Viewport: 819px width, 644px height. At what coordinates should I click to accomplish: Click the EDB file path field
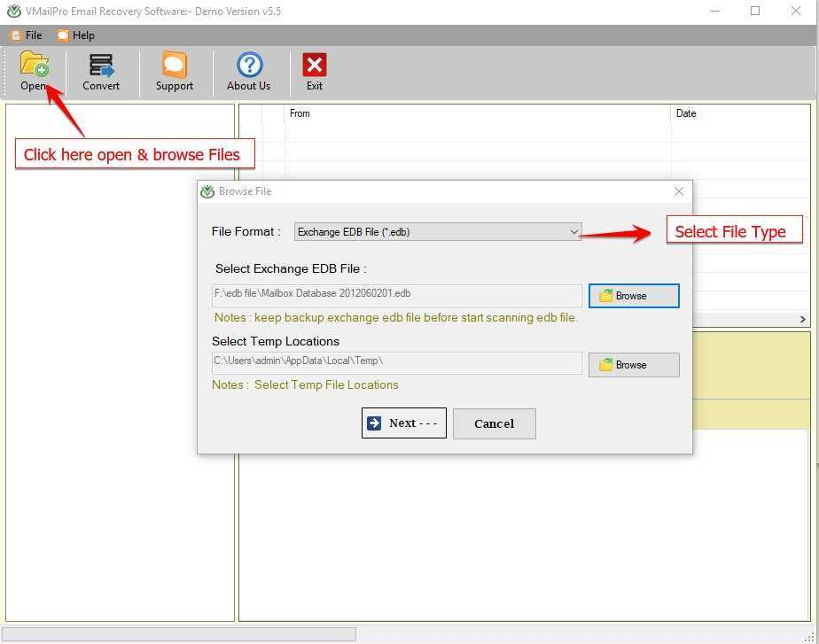[x=396, y=294]
